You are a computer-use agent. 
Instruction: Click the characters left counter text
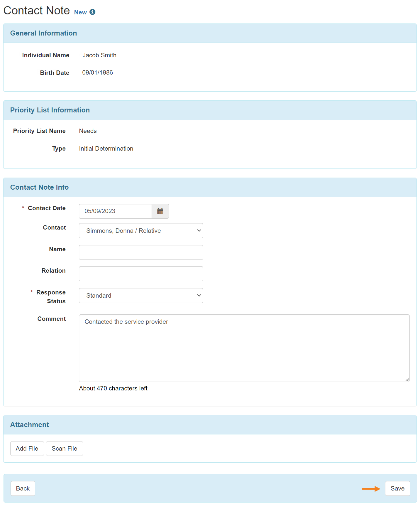click(113, 388)
